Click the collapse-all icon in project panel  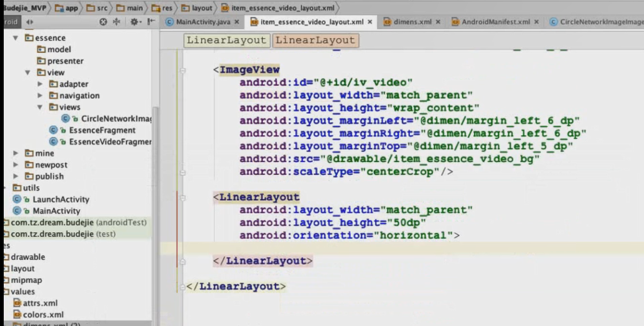(x=117, y=22)
